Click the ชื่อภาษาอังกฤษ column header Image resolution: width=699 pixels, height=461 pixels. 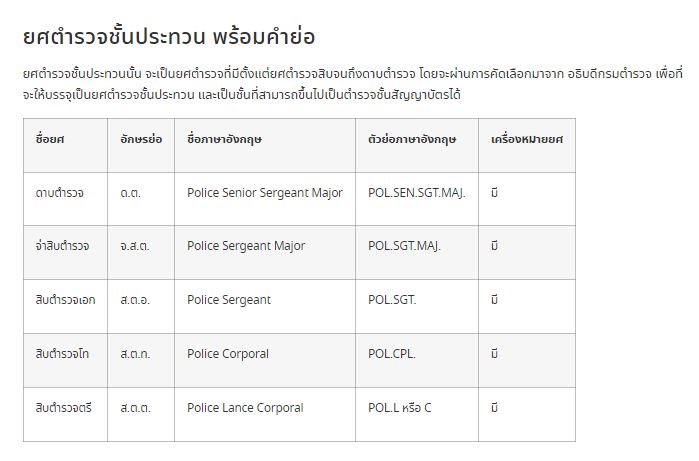tap(265, 145)
